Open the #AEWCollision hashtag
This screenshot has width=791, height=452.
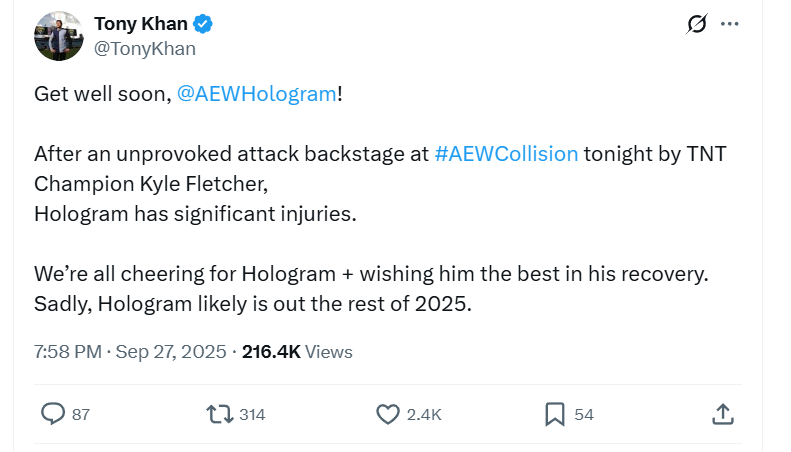tap(507, 154)
